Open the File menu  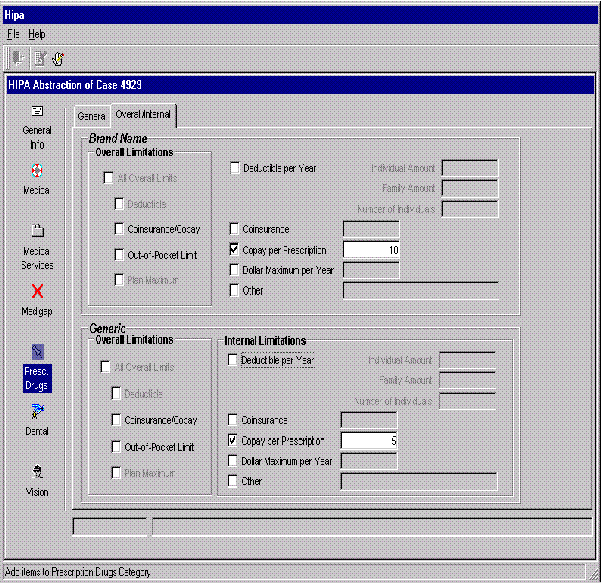14,34
